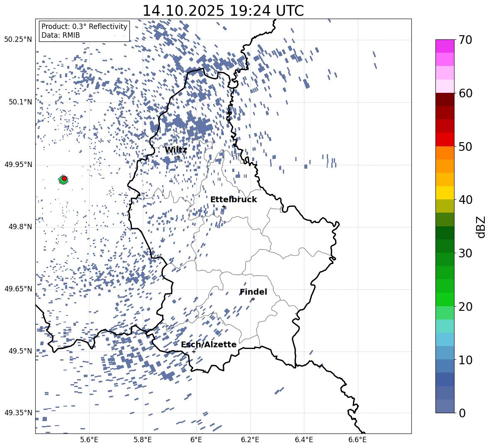Click the bright red swatch above 50
The width and height of the screenshot is (491, 448).
tap(445, 140)
